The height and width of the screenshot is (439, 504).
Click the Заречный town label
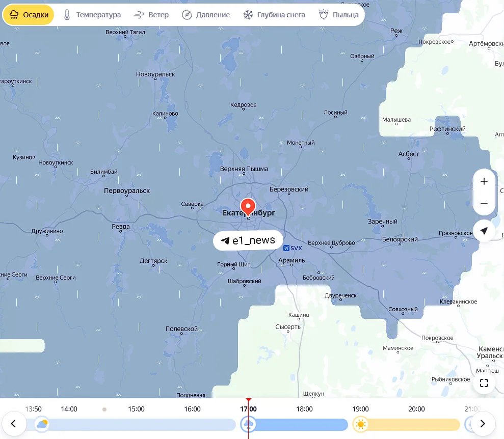click(383, 222)
